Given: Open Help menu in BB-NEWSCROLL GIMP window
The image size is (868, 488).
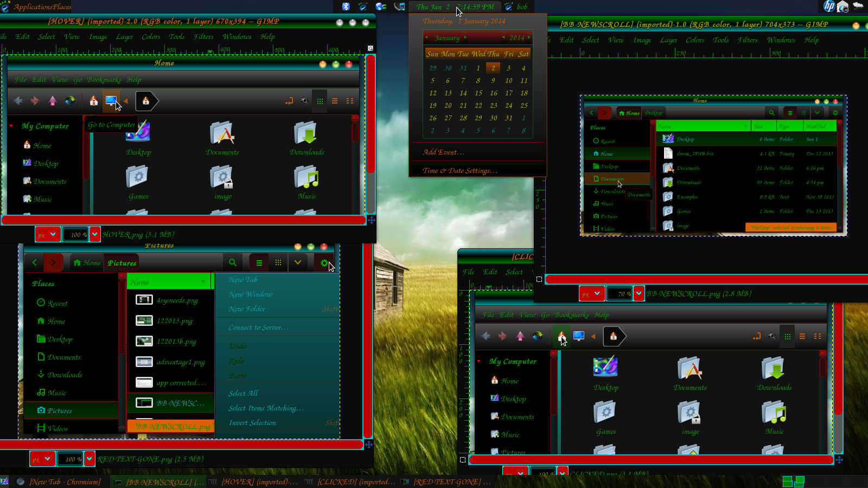Looking at the screenshot, I should point(812,40).
